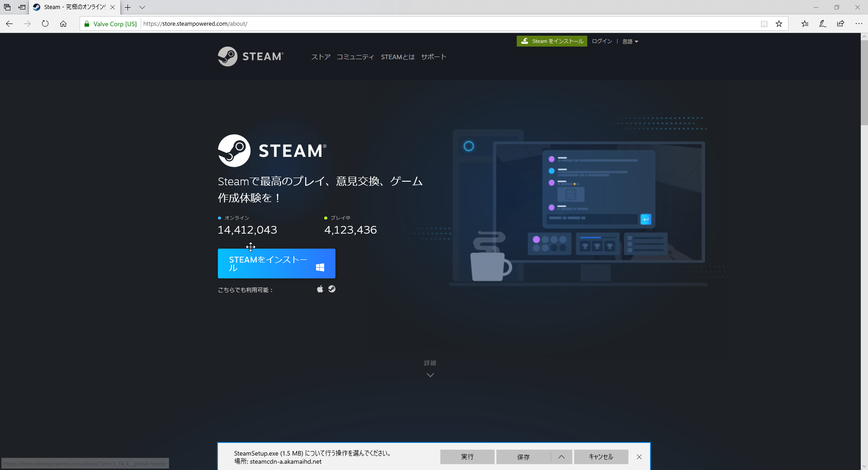Click the Steam tagline heading
This screenshot has height=470, width=868.
coord(320,189)
